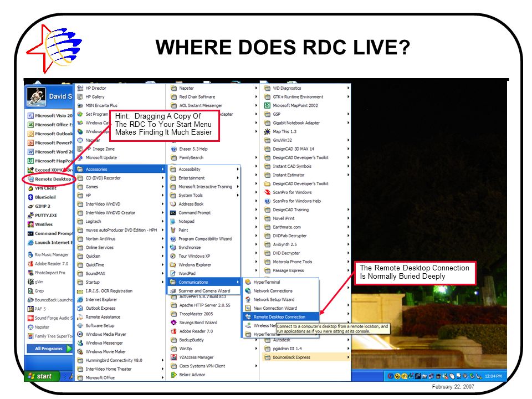Image resolution: width=532 pixels, height=399 pixels.
Task: Open Microsoft Update entry
Action: coord(97,158)
